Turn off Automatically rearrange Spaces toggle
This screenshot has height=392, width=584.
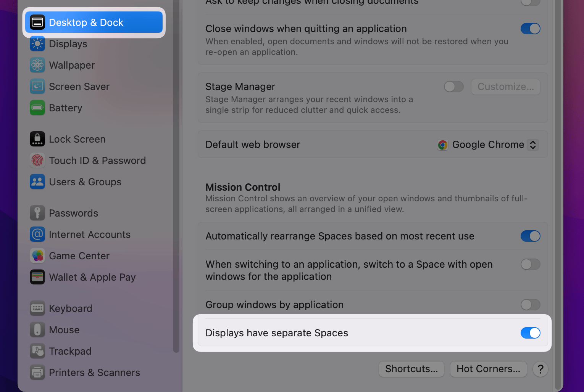pos(531,236)
